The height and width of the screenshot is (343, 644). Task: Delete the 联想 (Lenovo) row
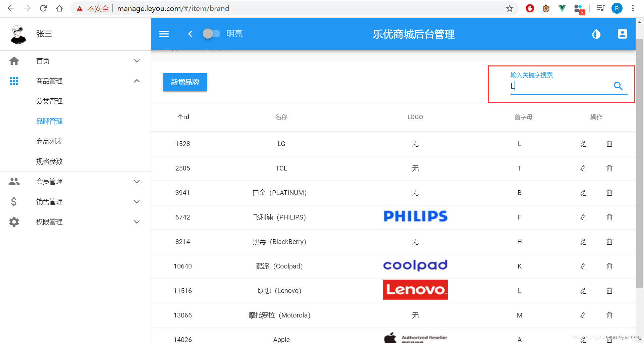(x=609, y=291)
